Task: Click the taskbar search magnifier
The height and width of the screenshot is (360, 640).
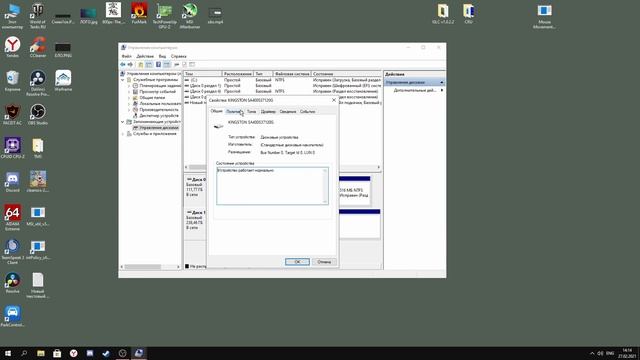Action: [x=24, y=353]
